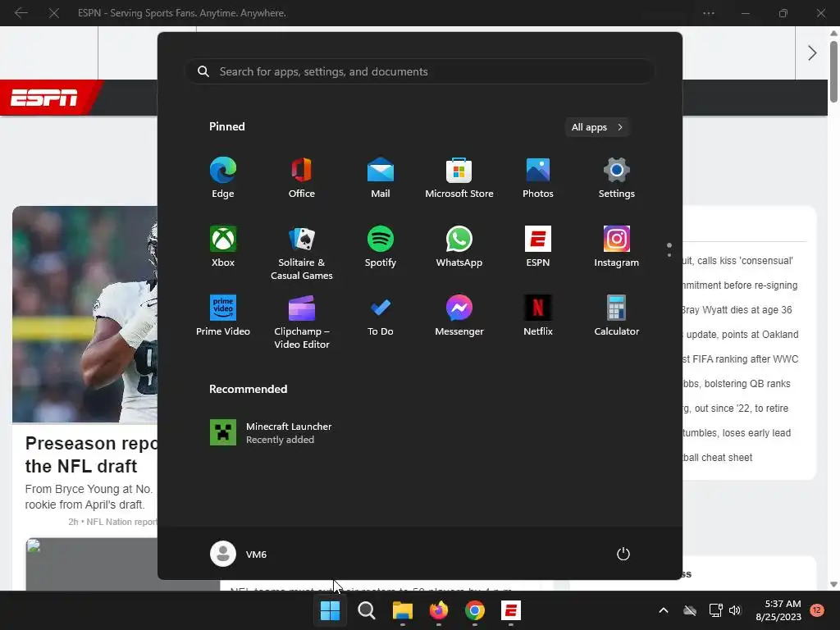Open Clipchamp Video Editor
This screenshot has width=840, height=630.
[x=302, y=322]
